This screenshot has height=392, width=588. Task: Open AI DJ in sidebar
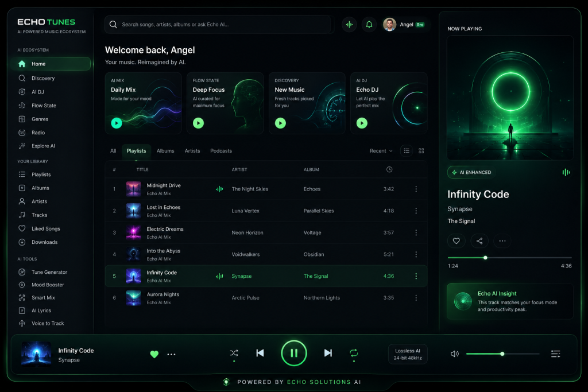(x=32, y=92)
